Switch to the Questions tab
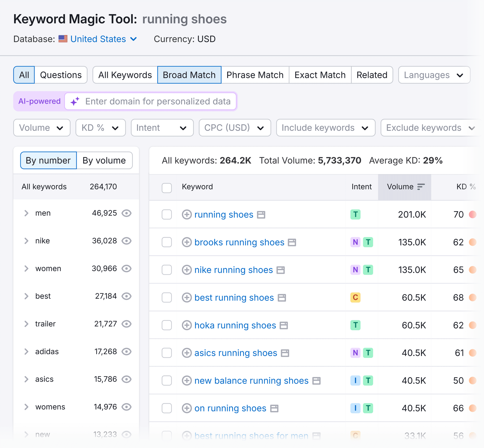Image resolution: width=484 pixels, height=448 pixels. (61, 75)
